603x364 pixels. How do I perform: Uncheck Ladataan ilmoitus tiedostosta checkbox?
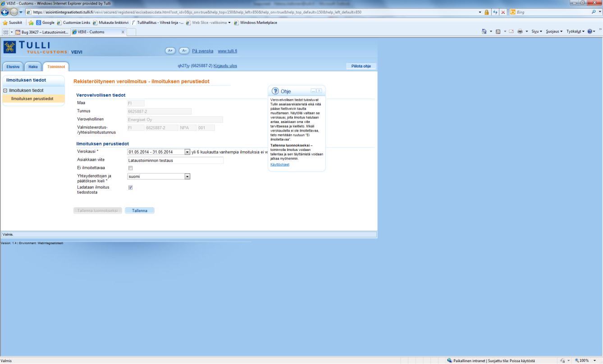131,187
